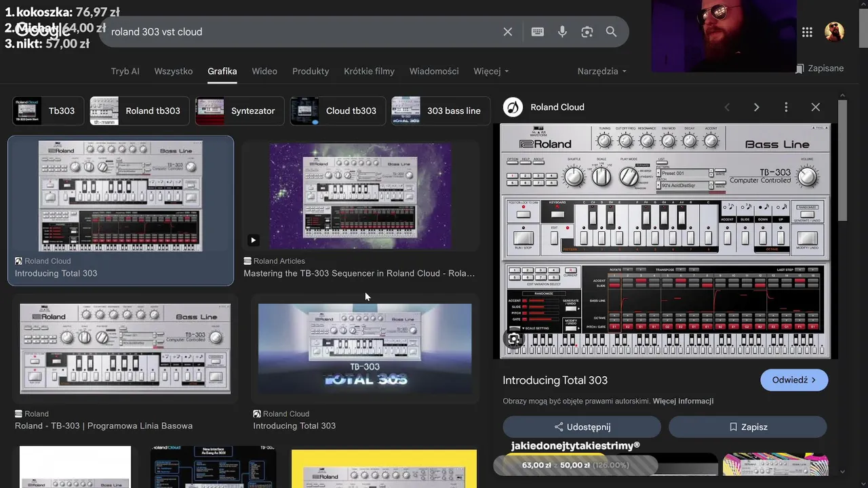Screen dimensions: 868x488
Task: Switch to Wszystko tab
Action: tap(174, 71)
